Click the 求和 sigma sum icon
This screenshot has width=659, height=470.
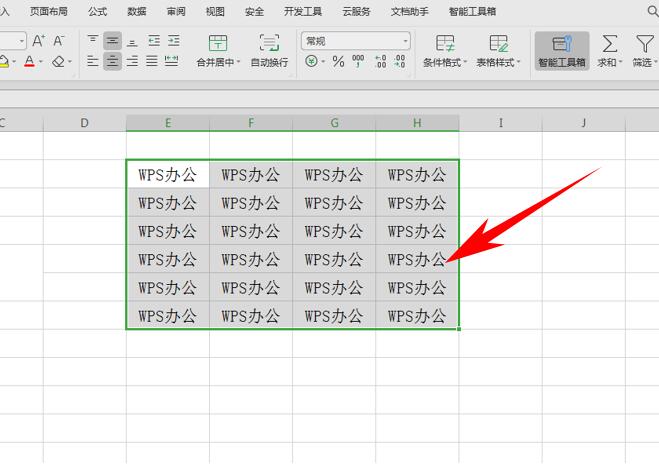(609, 44)
